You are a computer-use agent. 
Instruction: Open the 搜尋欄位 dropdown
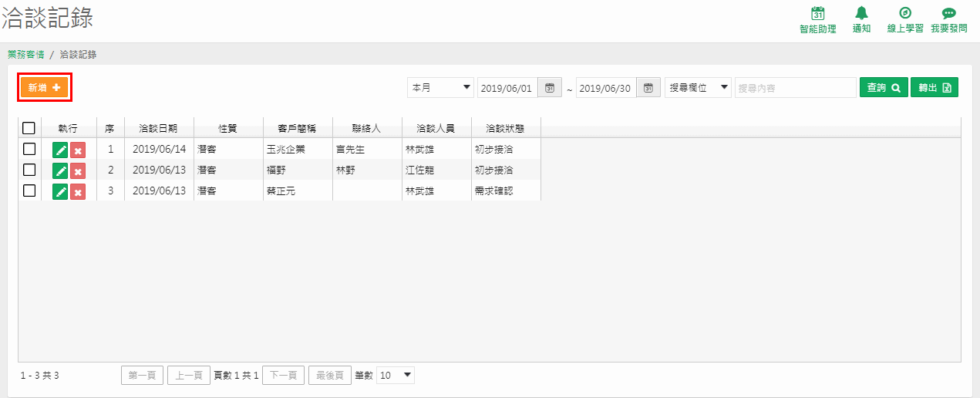699,88
